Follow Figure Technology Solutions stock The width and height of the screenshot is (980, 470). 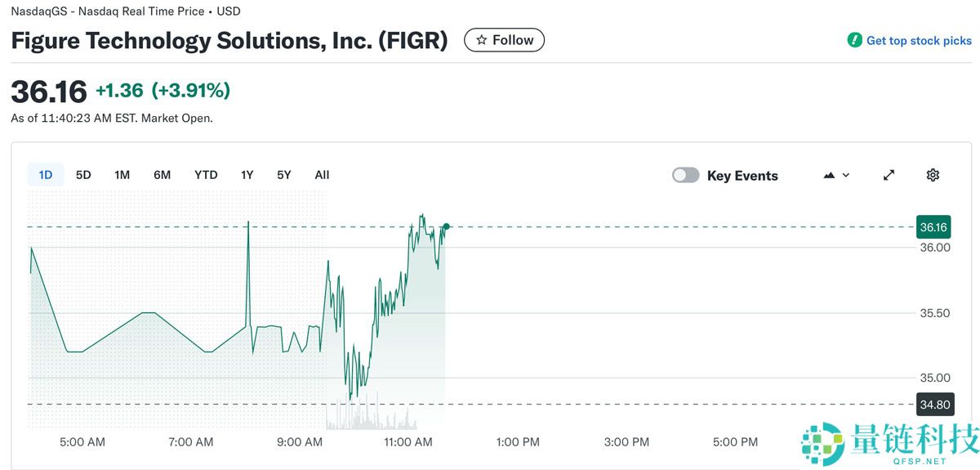pos(504,40)
